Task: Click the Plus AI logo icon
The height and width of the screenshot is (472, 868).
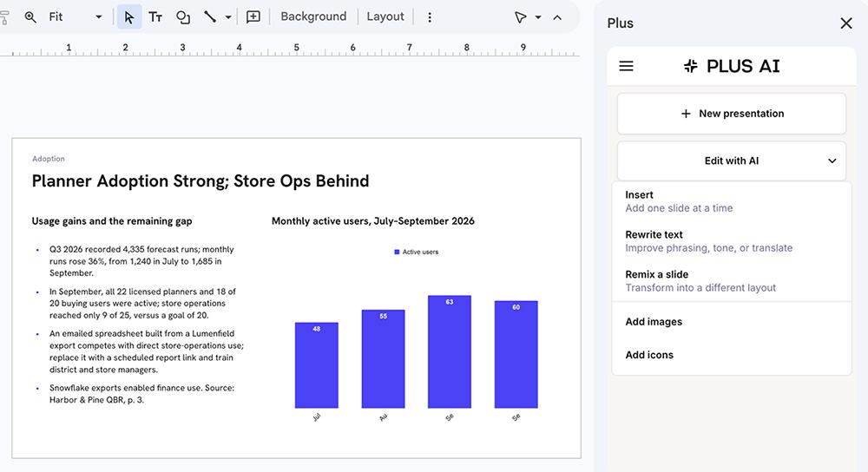Action: (x=690, y=67)
